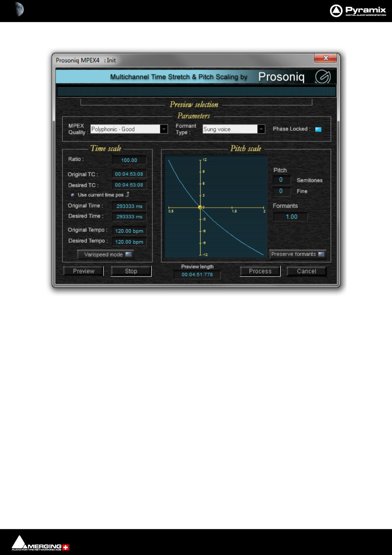392x555 pixels.
Task: Click the Stop button
Action: tap(131, 271)
